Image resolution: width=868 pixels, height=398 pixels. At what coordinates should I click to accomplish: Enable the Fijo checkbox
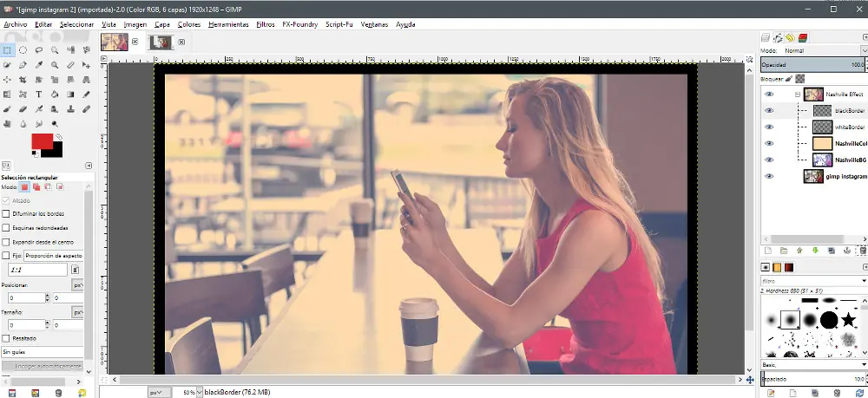click(x=6, y=256)
